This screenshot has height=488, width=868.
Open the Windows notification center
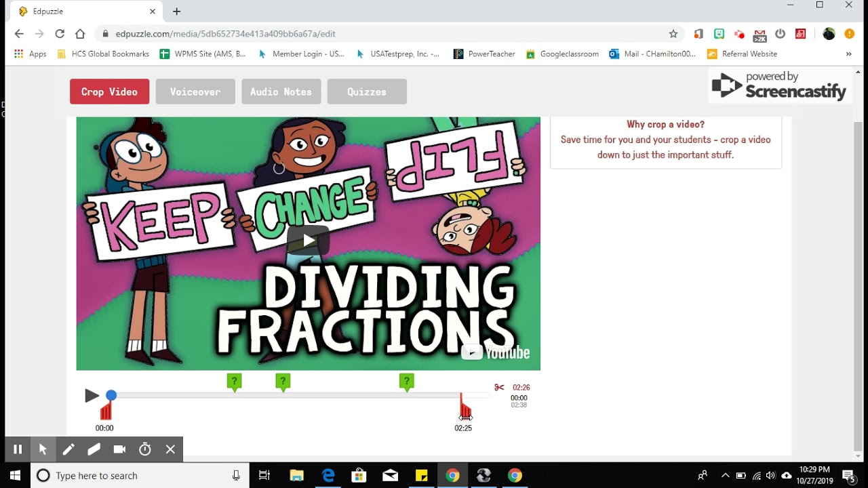pyautogui.click(x=848, y=476)
